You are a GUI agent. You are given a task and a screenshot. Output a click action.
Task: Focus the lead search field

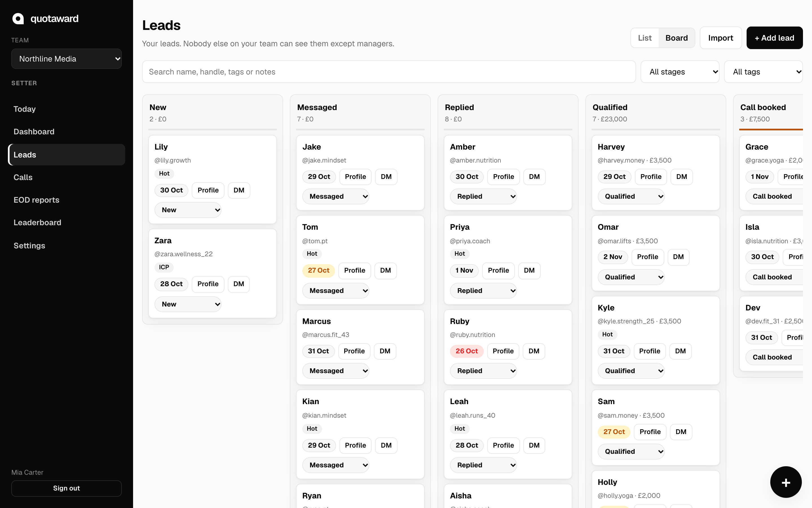tap(389, 72)
